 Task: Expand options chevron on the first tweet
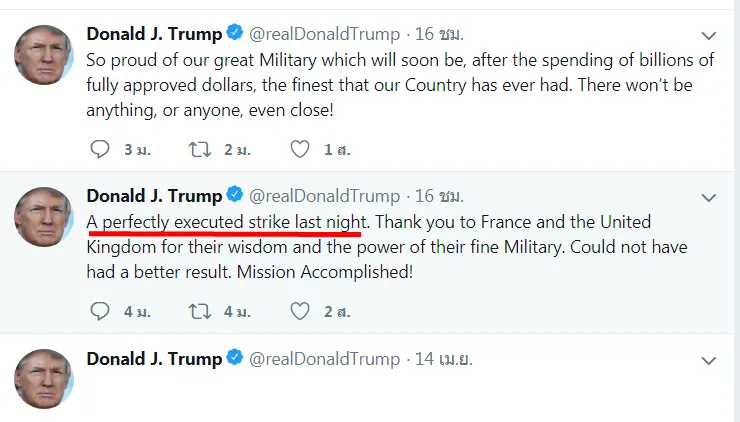[x=708, y=35]
